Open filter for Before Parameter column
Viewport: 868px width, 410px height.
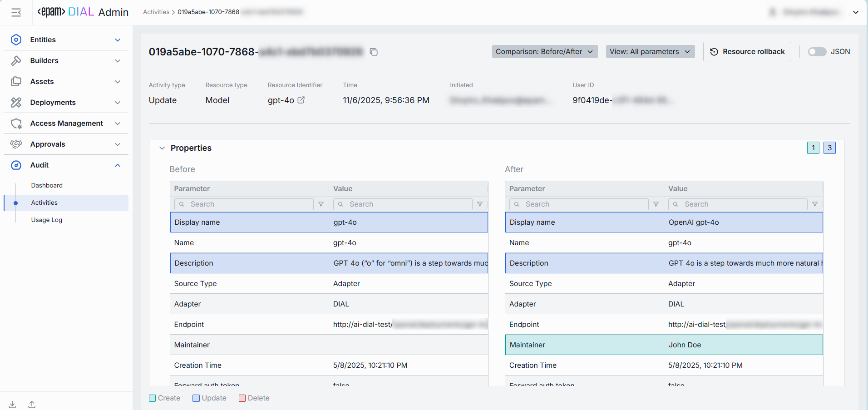pos(321,204)
